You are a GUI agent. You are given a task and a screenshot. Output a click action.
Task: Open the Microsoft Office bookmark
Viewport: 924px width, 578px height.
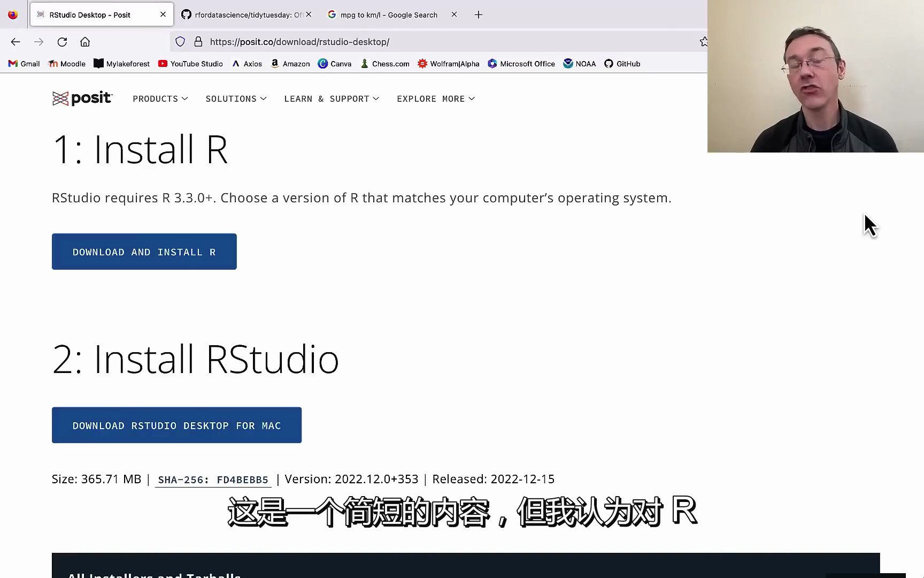click(x=521, y=64)
